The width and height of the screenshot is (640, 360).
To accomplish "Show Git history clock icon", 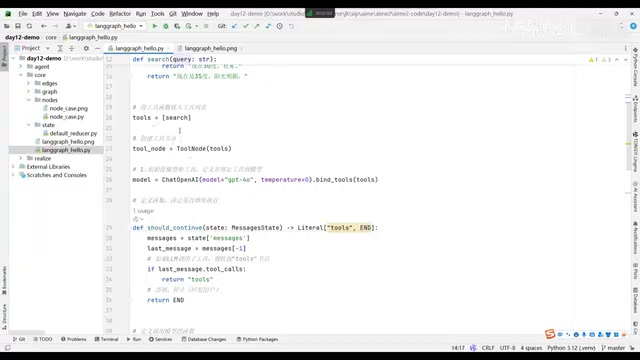I will coord(280,26).
